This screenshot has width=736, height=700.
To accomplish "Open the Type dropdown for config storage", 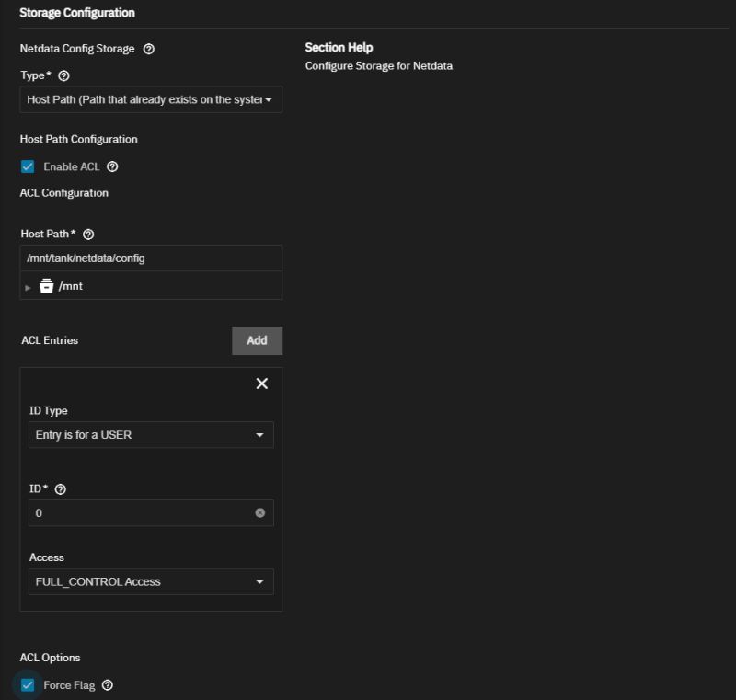I will (x=151, y=98).
